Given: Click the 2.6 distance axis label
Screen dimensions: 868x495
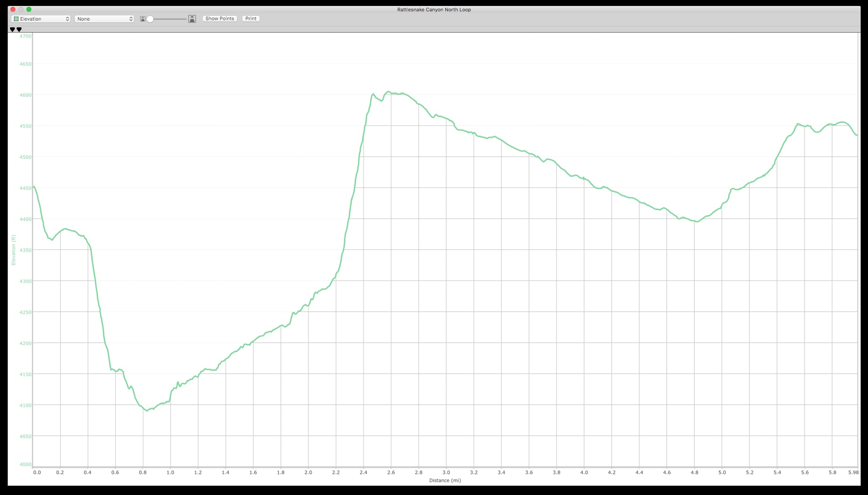Looking at the screenshot, I should [391, 472].
